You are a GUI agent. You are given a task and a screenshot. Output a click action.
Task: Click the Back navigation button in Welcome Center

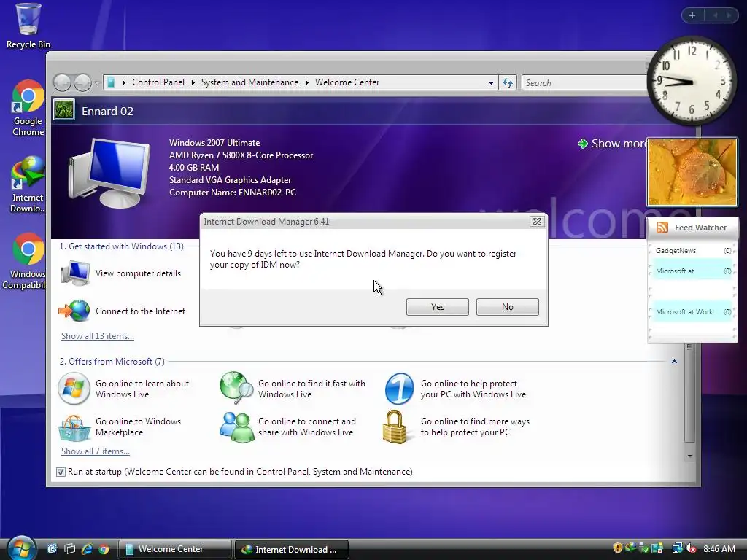pos(62,83)
